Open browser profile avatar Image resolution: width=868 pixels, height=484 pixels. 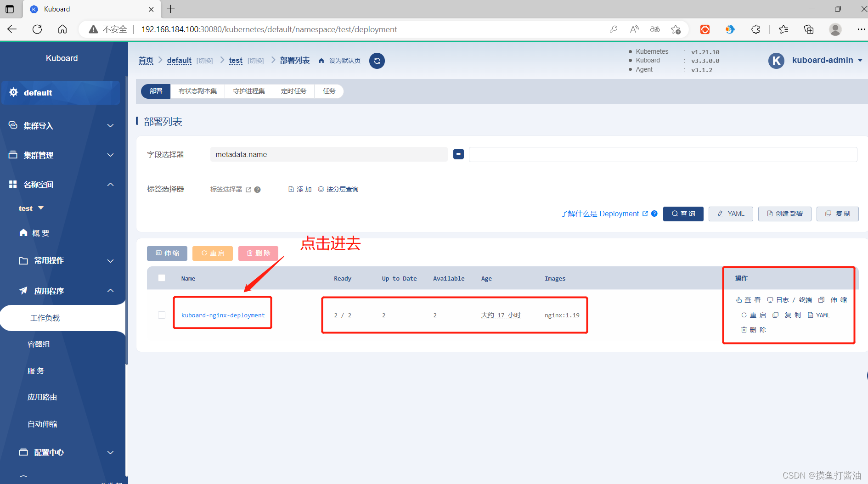[835, 29]
